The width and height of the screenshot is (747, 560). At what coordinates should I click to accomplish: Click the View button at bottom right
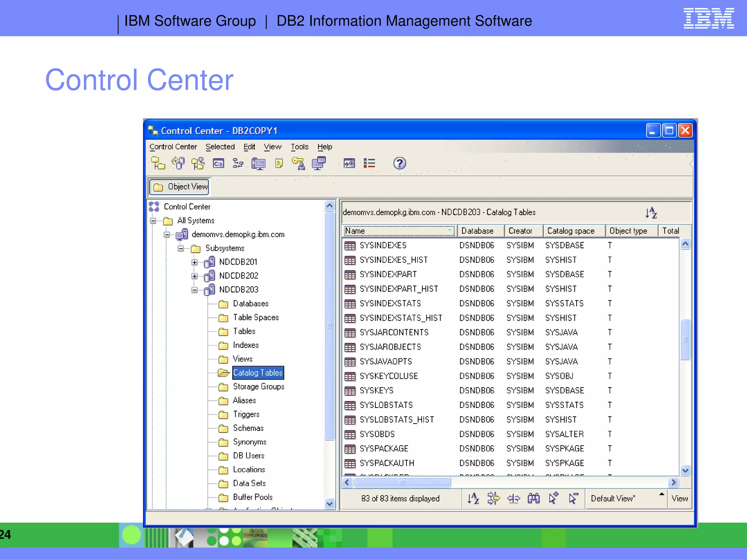pyautogui.click(x=680, y=498)
